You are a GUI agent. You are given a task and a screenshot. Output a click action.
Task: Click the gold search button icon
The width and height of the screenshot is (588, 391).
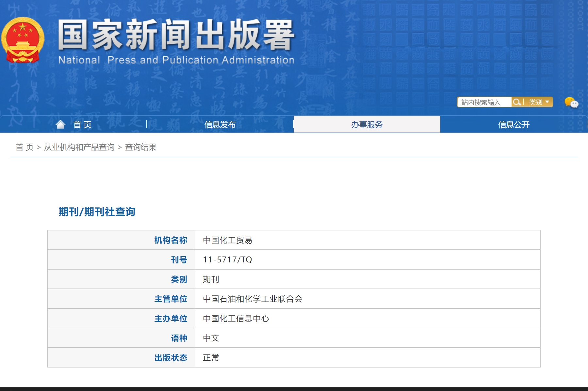[x=517, y=102]
